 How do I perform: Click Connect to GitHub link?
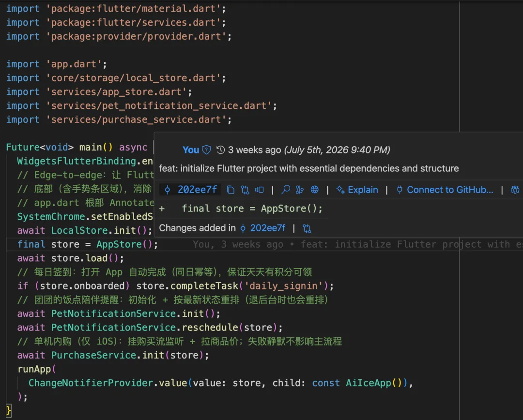point(450,190)
